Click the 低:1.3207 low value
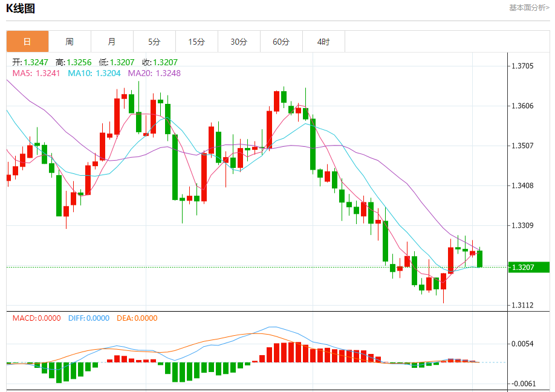 coord(117,62)
